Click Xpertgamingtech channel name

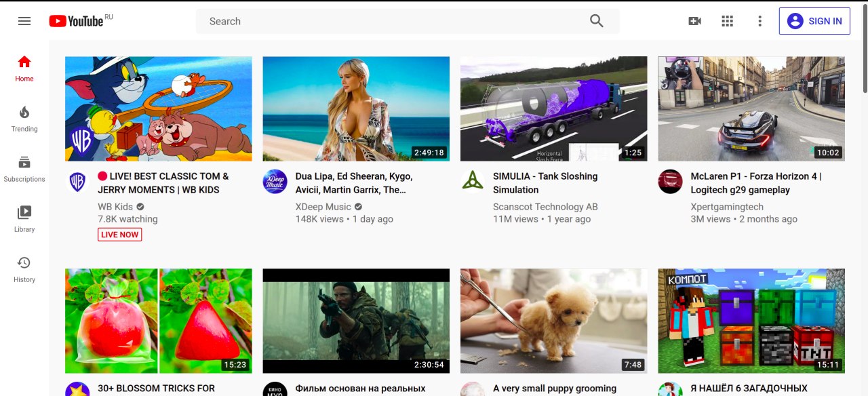[727, 207]
